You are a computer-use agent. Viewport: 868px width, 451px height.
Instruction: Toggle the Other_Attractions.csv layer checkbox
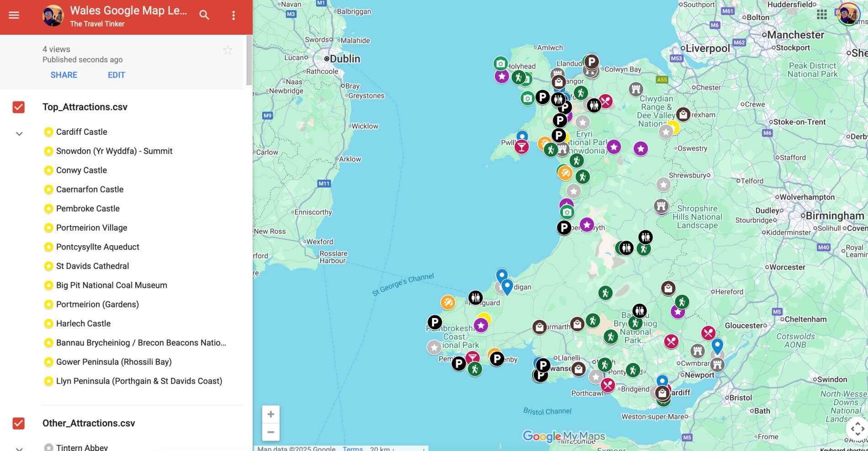19,424
